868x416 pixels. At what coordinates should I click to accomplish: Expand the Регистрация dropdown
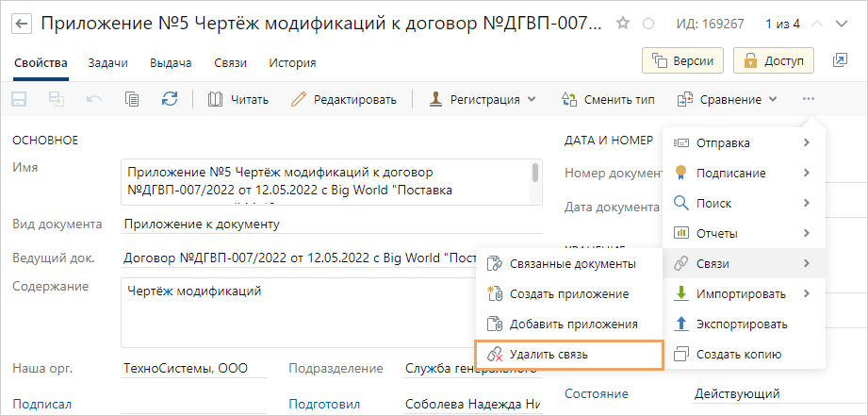point(482,99)
